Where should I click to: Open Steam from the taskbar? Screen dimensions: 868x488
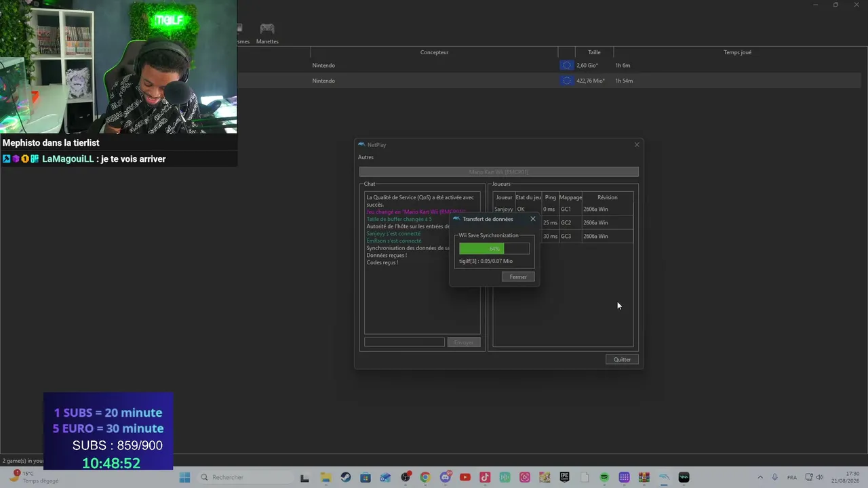pos(345,477)
